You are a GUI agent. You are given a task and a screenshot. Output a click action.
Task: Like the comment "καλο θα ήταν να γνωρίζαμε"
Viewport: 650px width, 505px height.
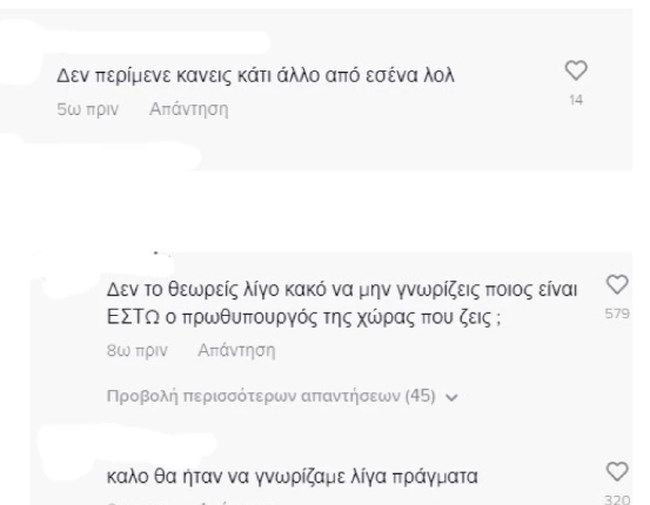[617, 471]
